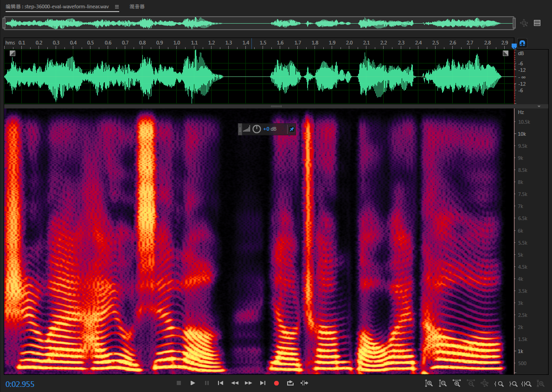Click the 0:02.955 time display
This screenshot has width=552, height=392.
tap(19, 384)
